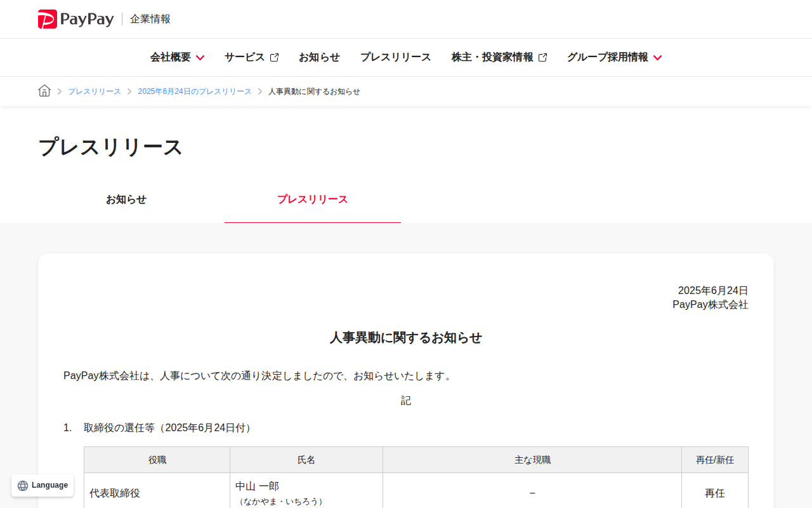This screenshot has height=508, width=812.
Task: Click external link icon next to 株主・投資家情報
Action: [x=542, y=58]
